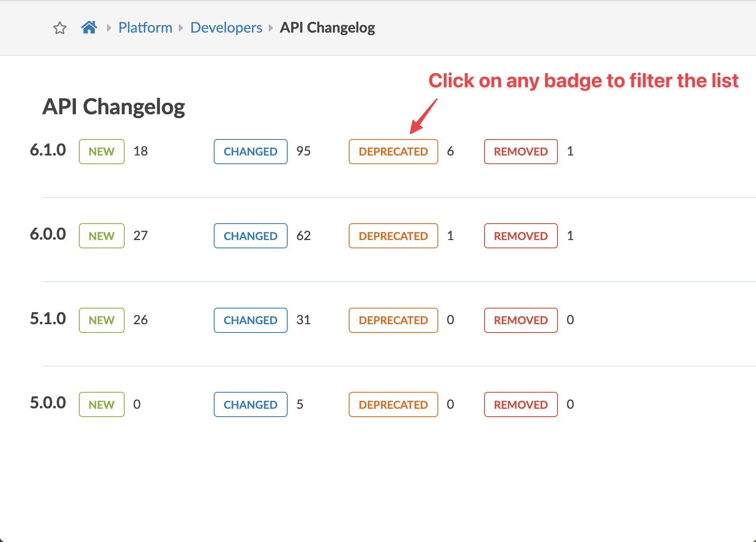
Task: Filter 6.1.0 by REMOVED badge
Action: pyautogui.click(x=521, y=151)
